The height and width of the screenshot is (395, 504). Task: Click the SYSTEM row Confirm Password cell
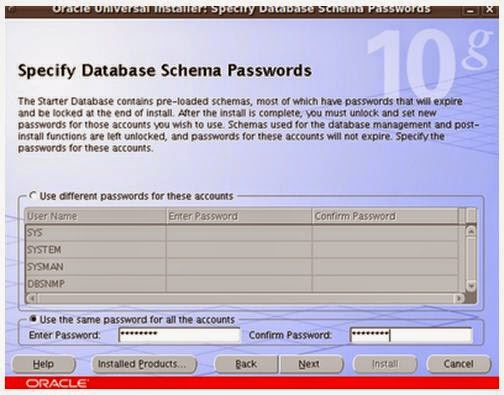tap(385, 250)
